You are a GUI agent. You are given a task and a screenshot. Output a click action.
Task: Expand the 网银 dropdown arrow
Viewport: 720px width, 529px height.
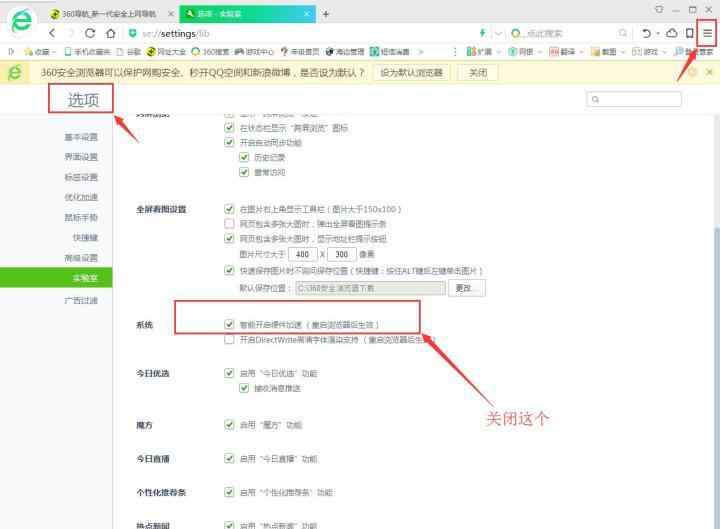pos(540,52)
